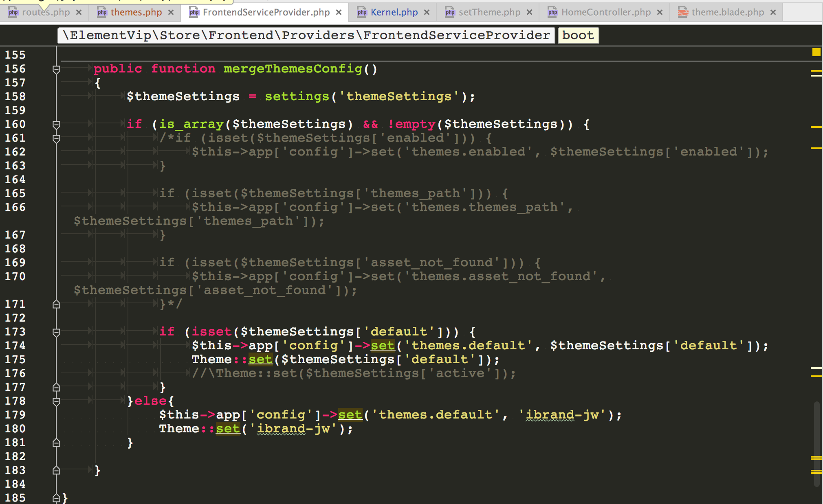Click the PHP icon on FrontendServiceProvider.php tab
This screenshot has width=823, height=504.
click(x=193, y=12)
